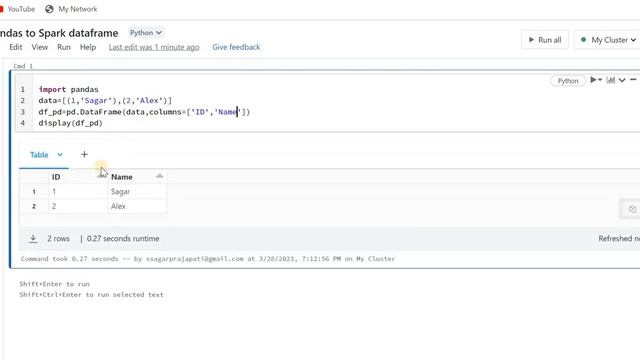Click the data list code line
Viewport: 640px width, 360px height.
pyautogui.click(x=105, y=100)
